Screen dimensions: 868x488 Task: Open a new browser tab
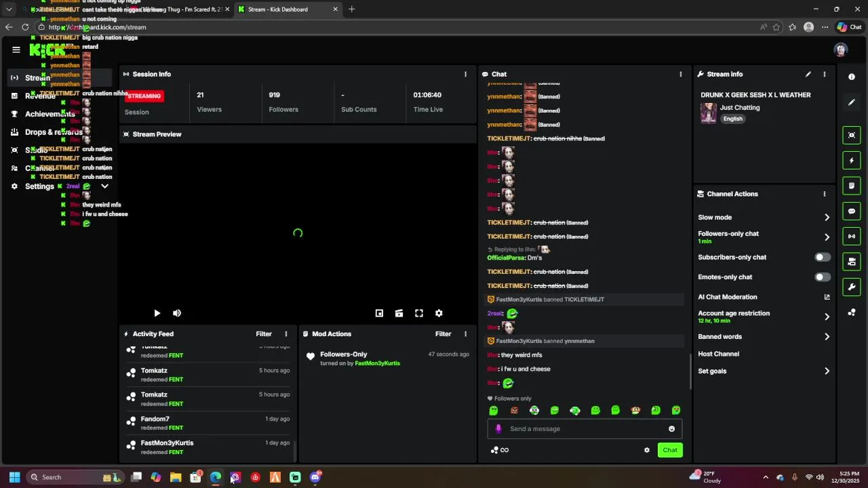[351, 9]
